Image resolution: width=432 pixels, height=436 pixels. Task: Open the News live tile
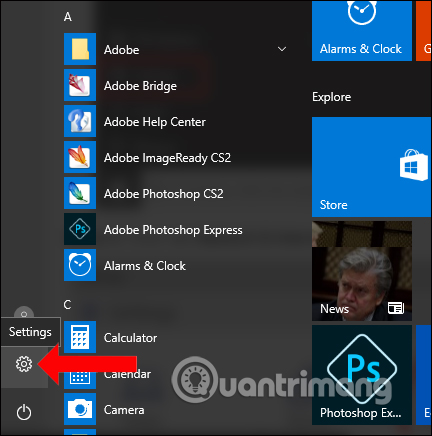[362, 271]
